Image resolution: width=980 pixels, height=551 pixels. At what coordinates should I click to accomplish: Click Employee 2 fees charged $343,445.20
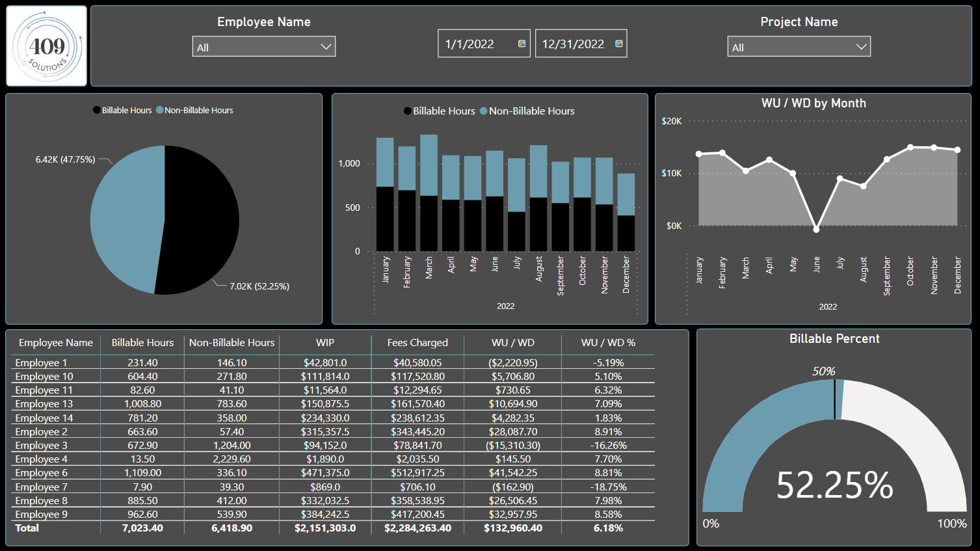(417, 432)
